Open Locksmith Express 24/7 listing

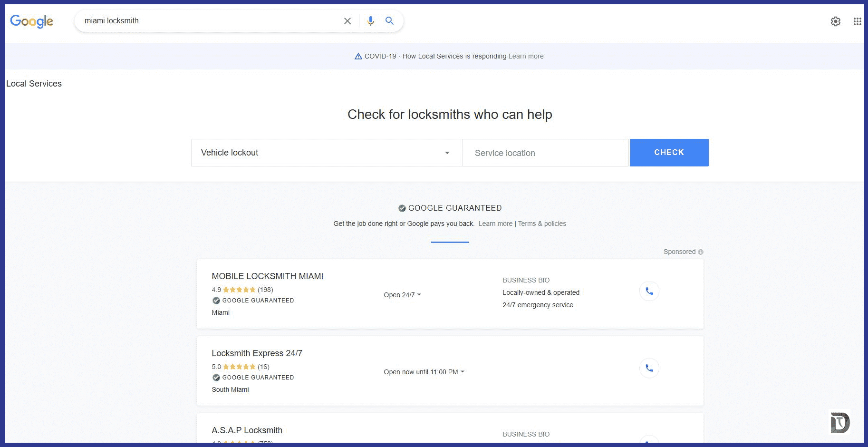[x=257, y=353]
